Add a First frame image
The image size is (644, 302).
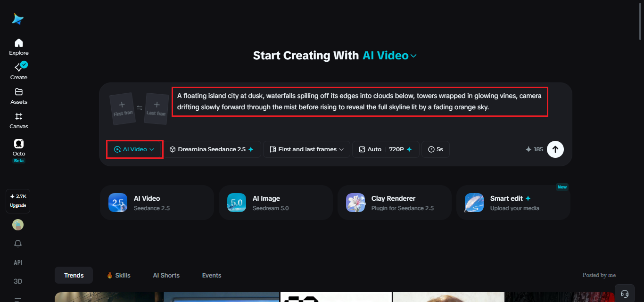(x=122, y=108)
